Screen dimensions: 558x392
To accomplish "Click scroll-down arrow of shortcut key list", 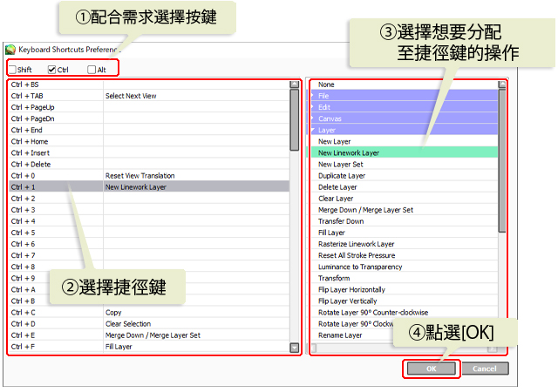I will coord(295,348).
